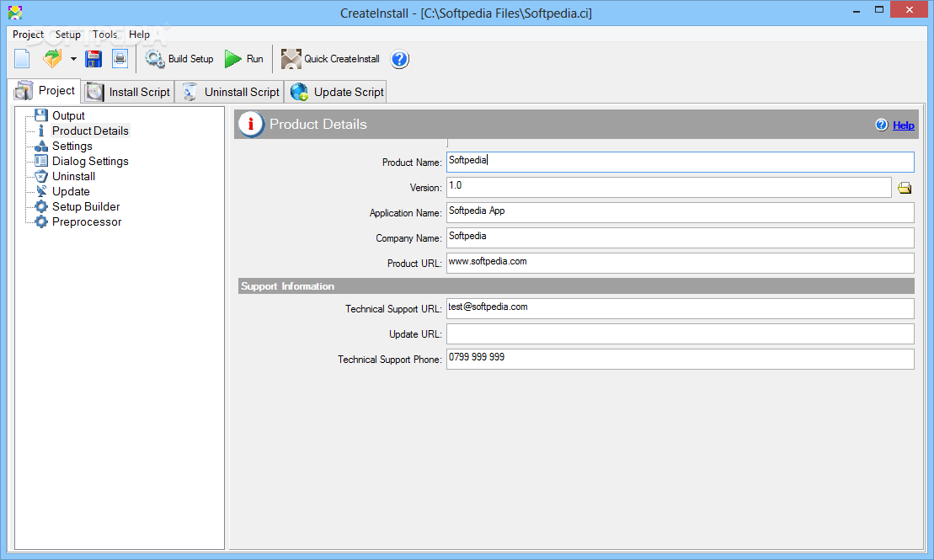Click the blue Help question mark toolbar icon
Image resolution: width=934 pixels, height=560 pixels.
click(400, 59)
